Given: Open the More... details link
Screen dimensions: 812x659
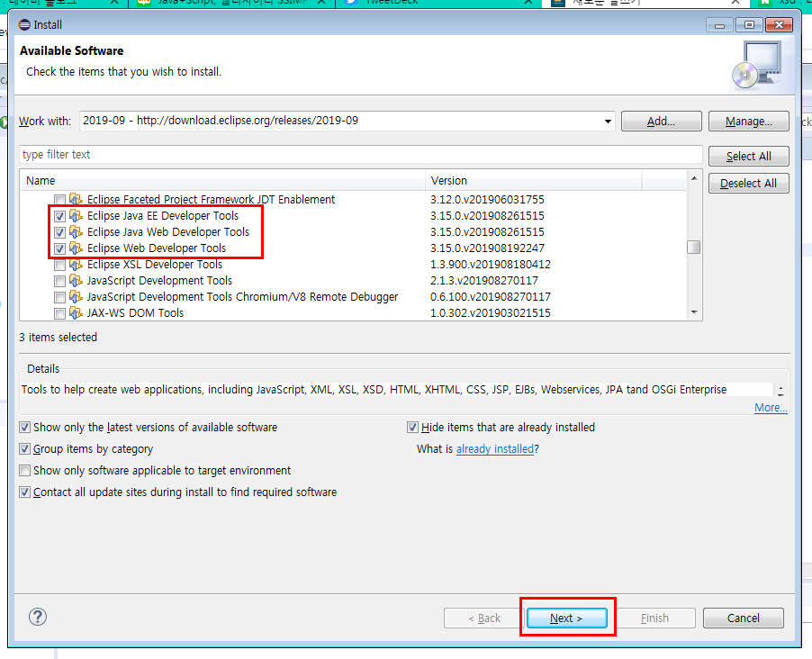Looking at the screenshot, I should point(771,408).
